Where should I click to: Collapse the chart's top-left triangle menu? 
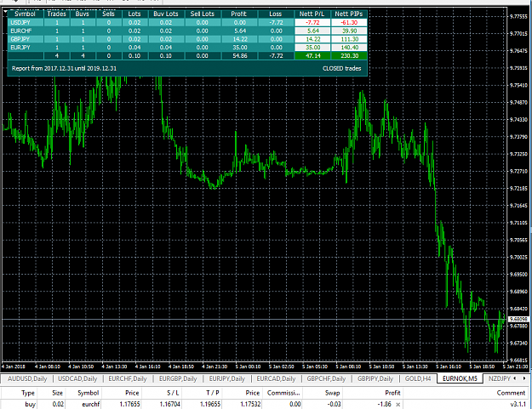[5, 12]
